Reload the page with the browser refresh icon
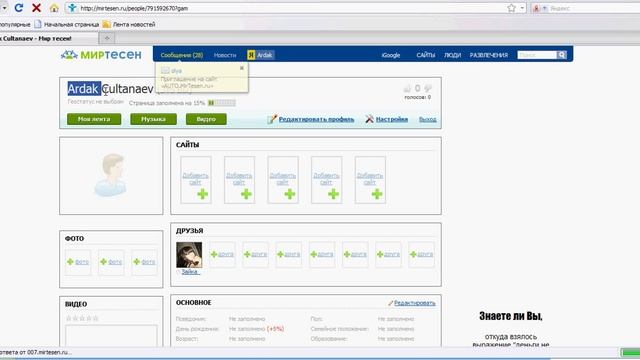 click(19, 8)
